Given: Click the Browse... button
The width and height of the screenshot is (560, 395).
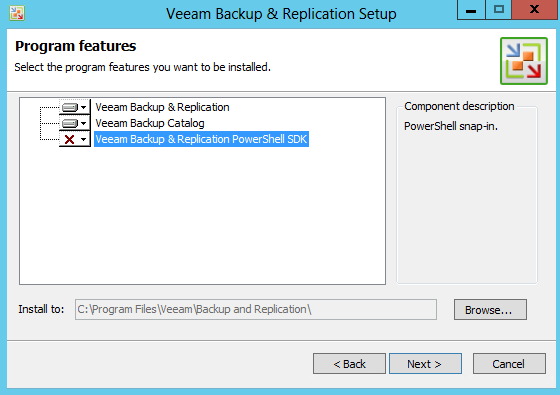Looking at the screenshot, I should click(490, 310).
